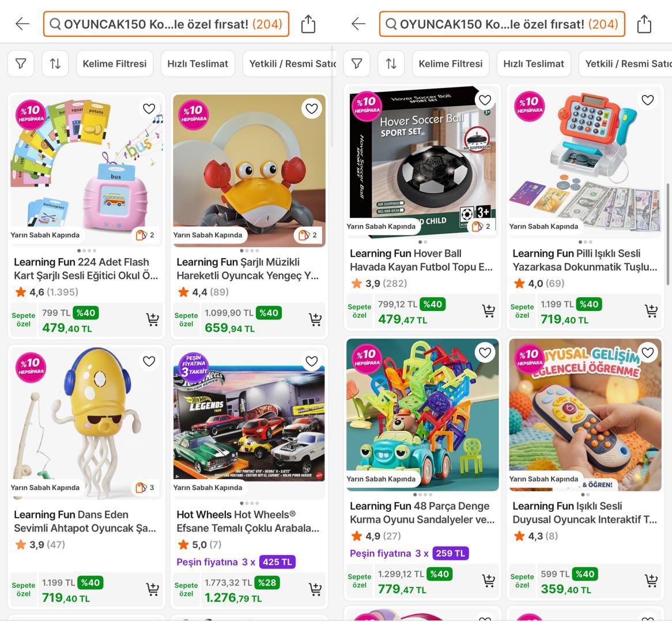672x622 pixels.
Task: Tap the left back arrow icon
Action: [x=22, y=24]
